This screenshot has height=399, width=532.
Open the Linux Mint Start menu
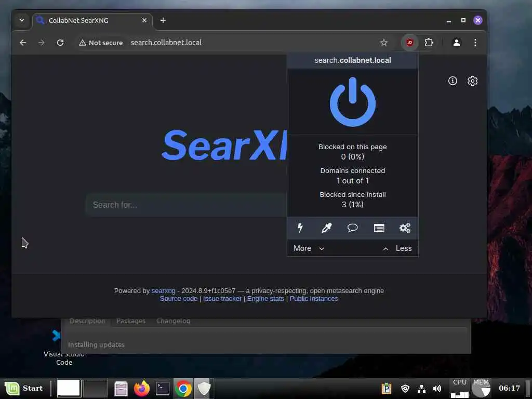[24, 388]
